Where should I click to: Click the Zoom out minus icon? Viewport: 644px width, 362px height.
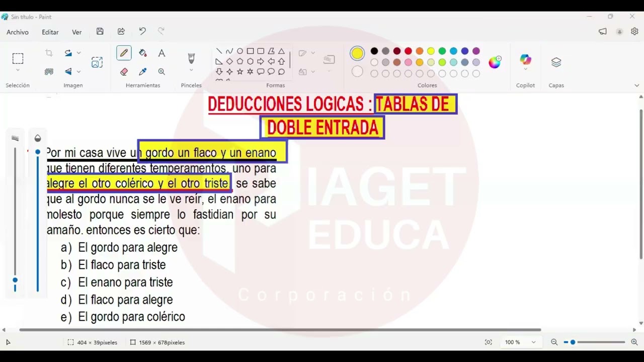tap(554, 342)
